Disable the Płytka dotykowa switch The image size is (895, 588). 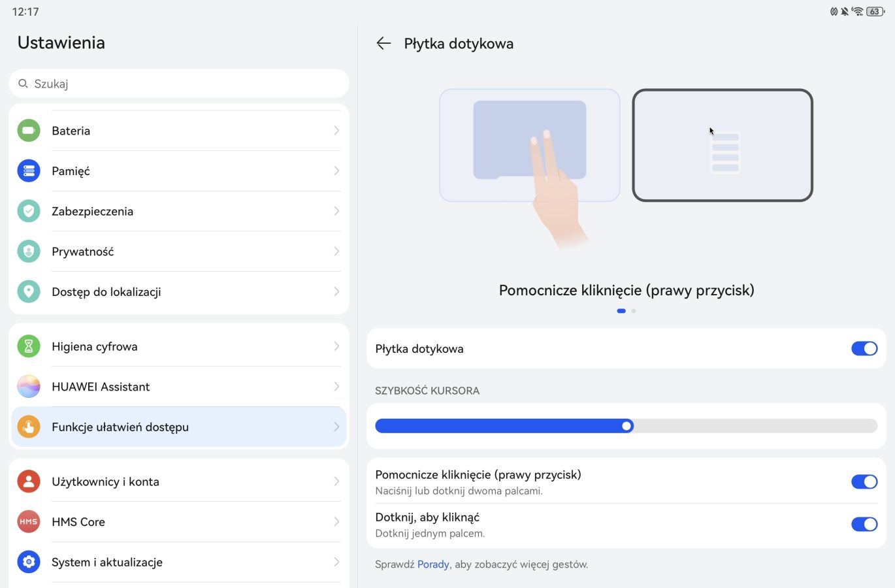click(864, 349)
